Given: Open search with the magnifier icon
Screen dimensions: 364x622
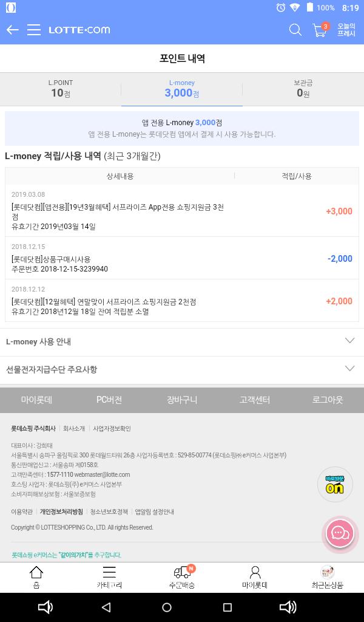Looking at the screenshot, I should click(x=295, y=30).
